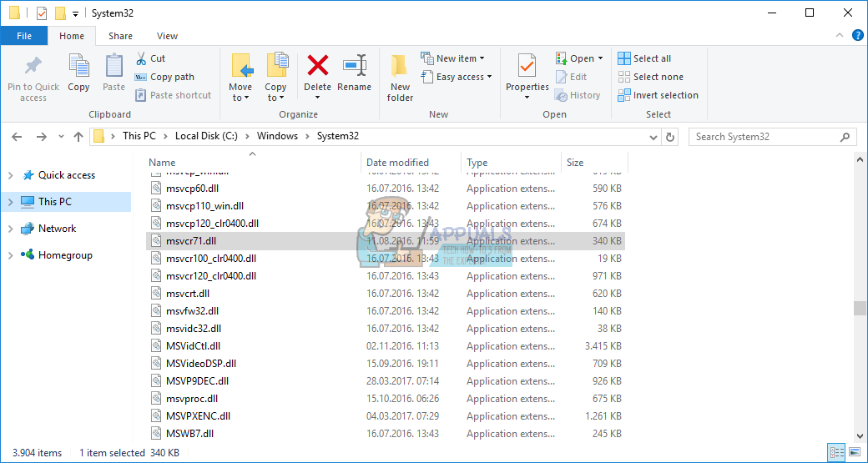868x463 pixels.
Task: Open Properties with the checkmark icon
Action: [x=527, y=67]
